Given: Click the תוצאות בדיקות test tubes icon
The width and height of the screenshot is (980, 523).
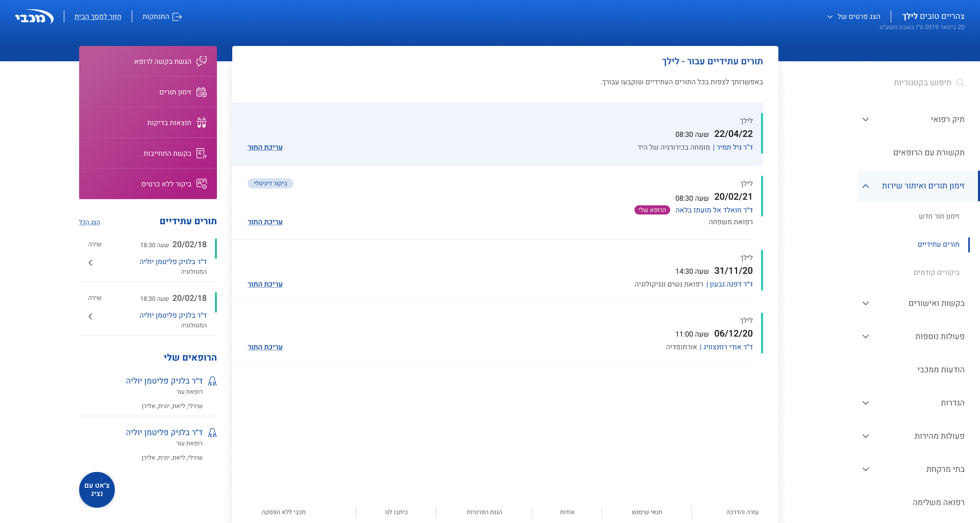Looking at the screenshot, I should [x=202, y=123].
